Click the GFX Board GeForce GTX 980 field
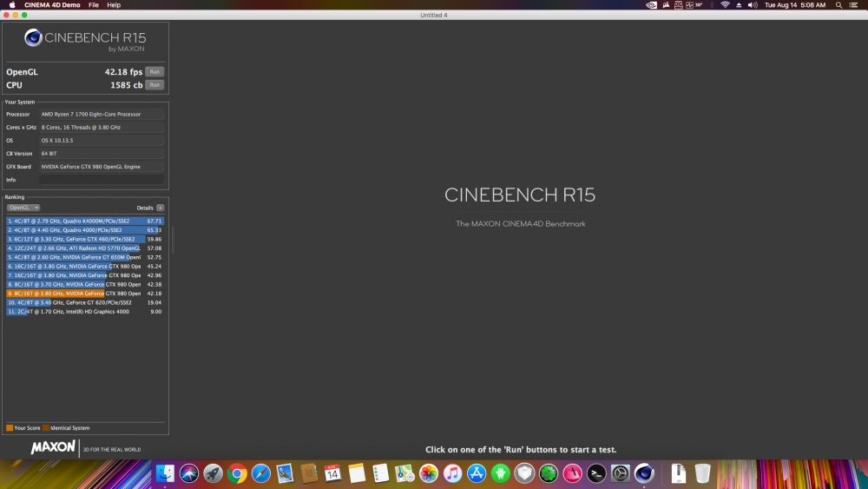868x489 pixels. 102,167
